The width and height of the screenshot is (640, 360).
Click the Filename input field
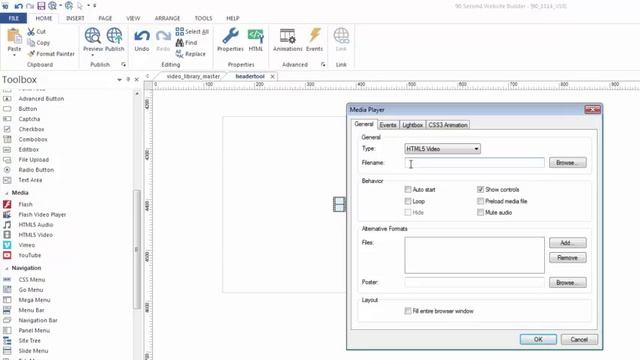coord(474,162)
